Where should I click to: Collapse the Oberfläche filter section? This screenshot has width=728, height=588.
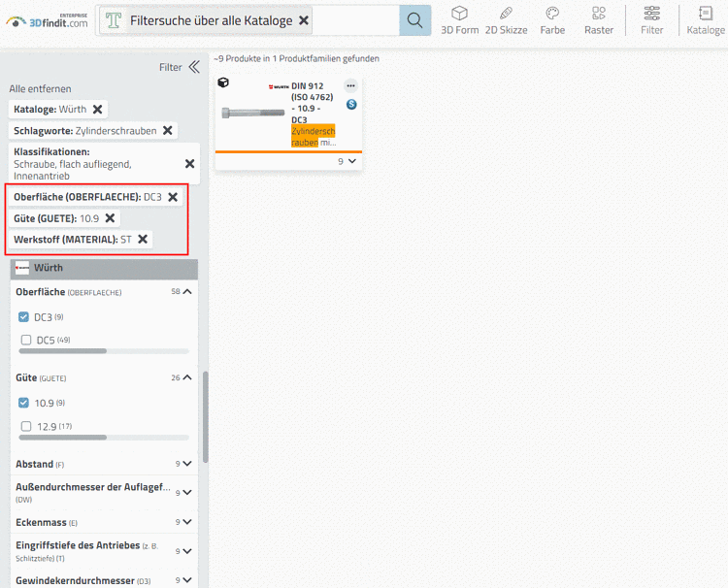point(187,292)
